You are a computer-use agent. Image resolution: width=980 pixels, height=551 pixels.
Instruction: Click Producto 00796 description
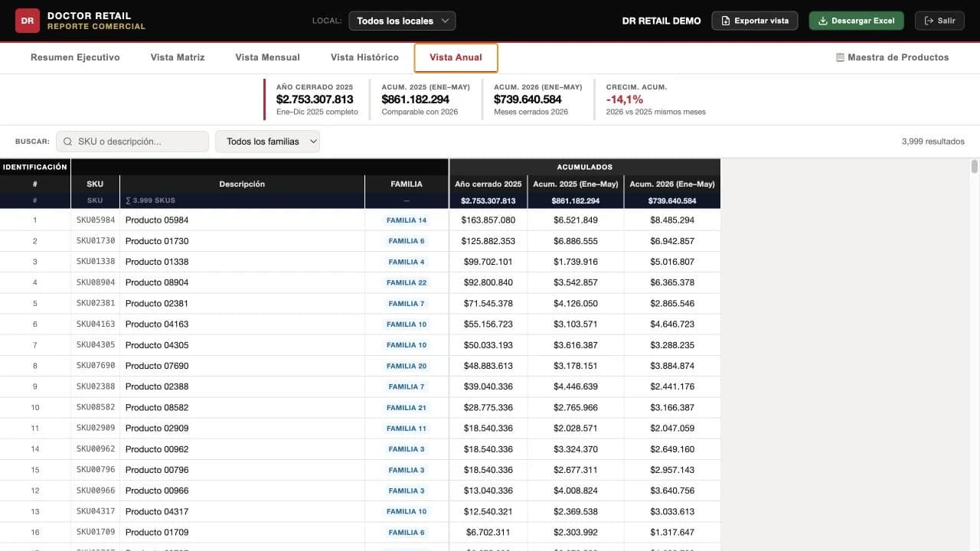(157, 470)
